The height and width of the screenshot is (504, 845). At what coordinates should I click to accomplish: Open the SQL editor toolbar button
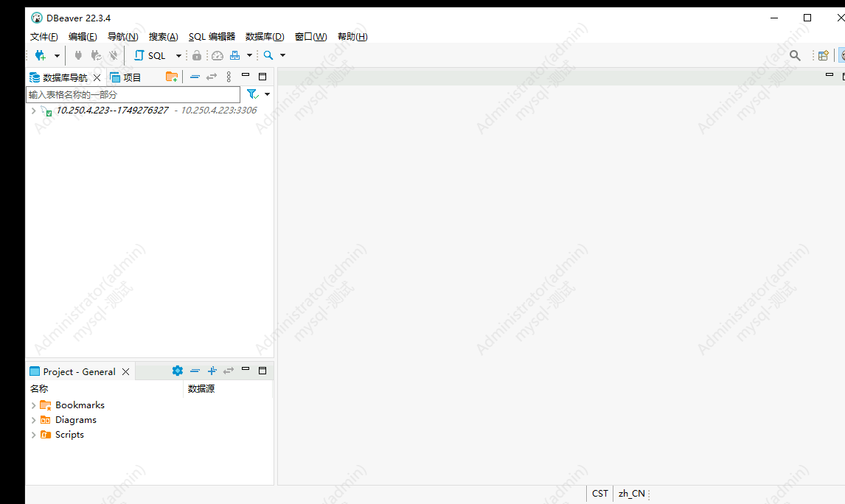tap(150, 55)
